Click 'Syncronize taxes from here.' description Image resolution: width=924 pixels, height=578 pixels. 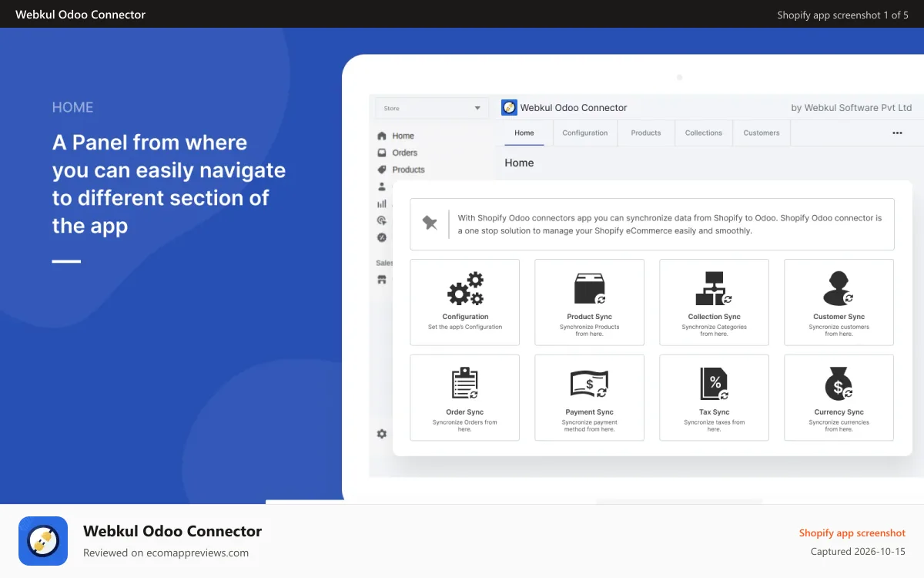715,426
